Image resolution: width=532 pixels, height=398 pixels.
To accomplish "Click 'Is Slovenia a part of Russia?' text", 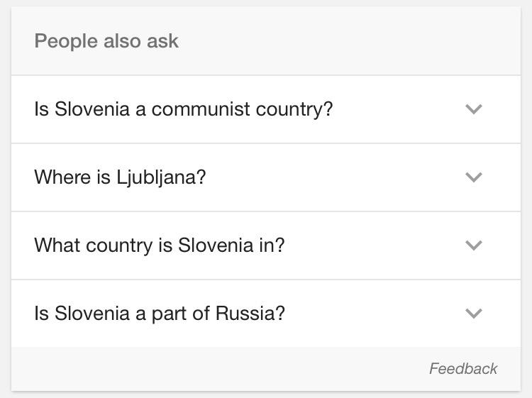I will pyautogui.click(x=159, y=314).
